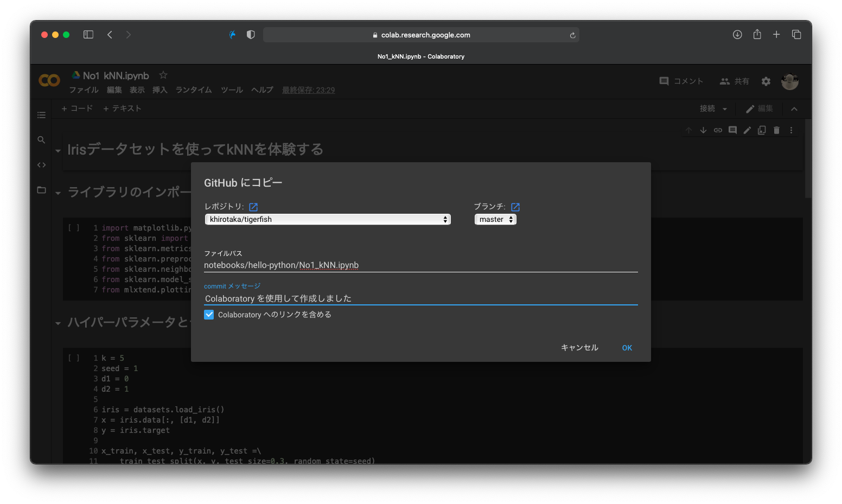This screenshot has height=504, width=842.
Task: Uncheck Colaboratory へのリンクを含める
Action: pyautogui.click(x=209, y=315)
